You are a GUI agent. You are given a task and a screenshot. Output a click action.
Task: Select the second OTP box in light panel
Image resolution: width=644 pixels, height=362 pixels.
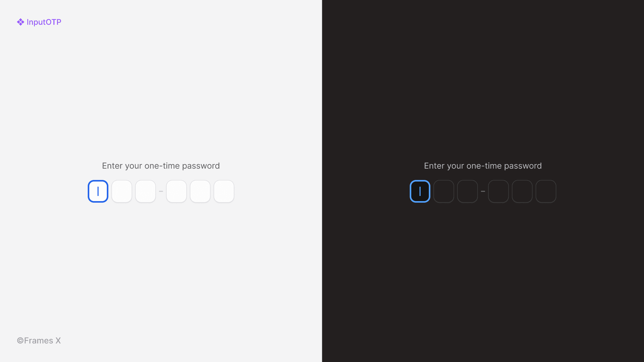tap(122, 191)
